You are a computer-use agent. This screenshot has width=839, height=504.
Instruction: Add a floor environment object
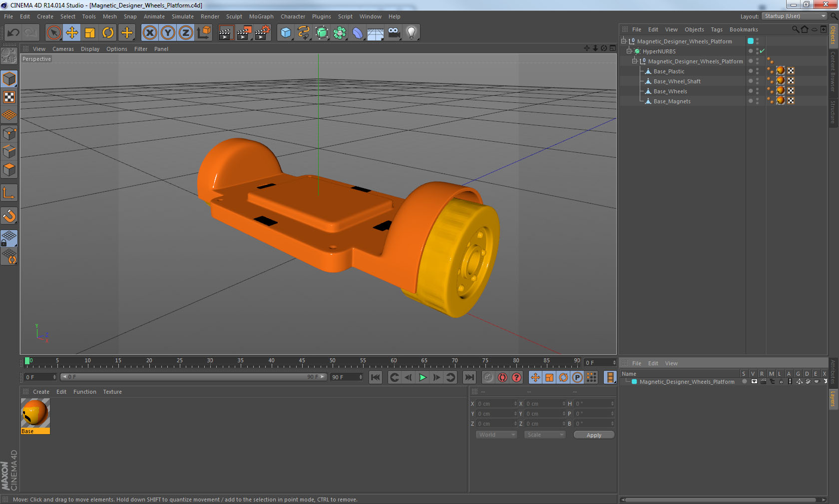pyautogui.click(x=376, y=33)
